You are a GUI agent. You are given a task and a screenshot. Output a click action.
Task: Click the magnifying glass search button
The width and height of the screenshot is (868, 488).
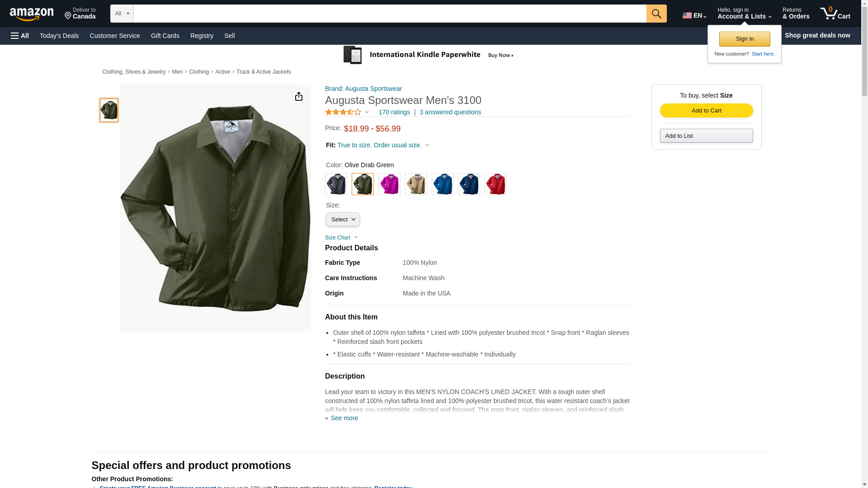click(x=656, y=14)
